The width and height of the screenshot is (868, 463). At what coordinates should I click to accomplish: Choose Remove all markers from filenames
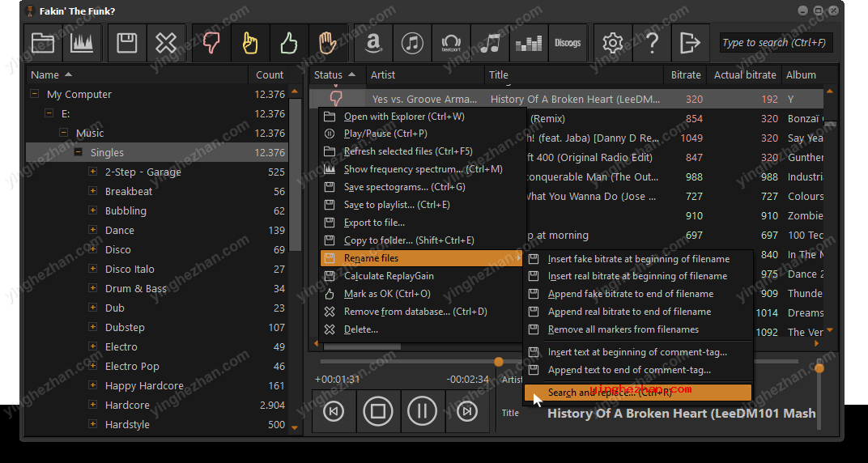[638, 329]
